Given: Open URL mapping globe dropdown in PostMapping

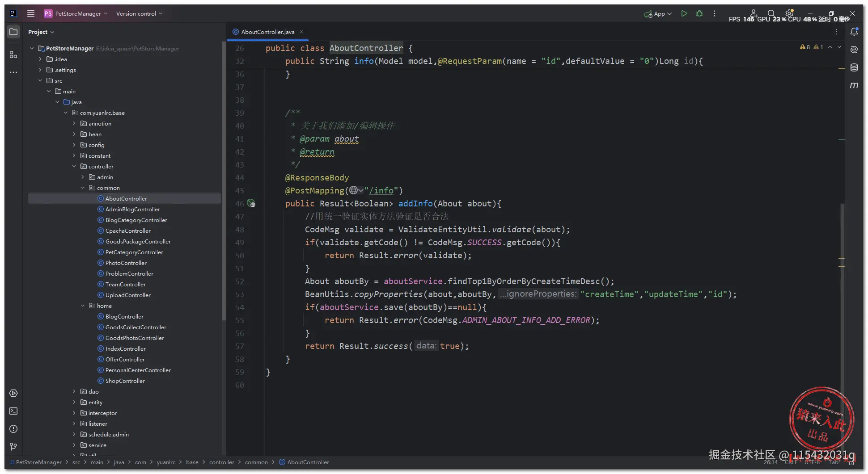Looking at the screenshot, I should [x=356, y=190].
